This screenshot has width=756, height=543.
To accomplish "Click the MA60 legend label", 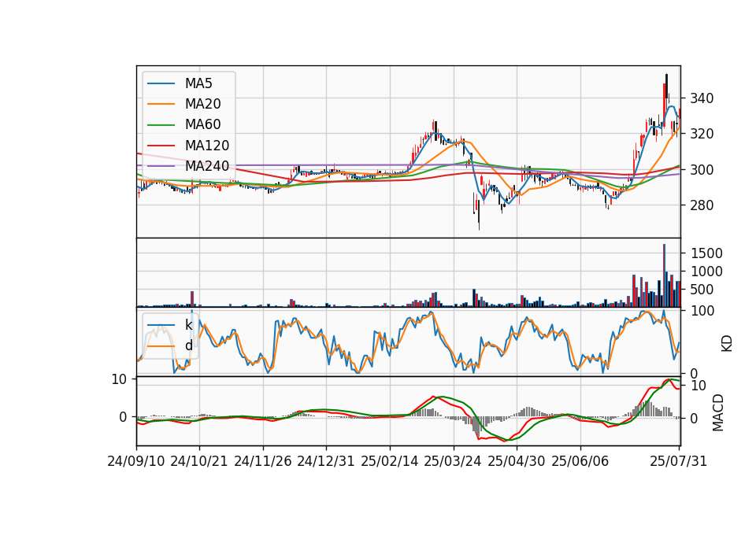I will tap(202, 124).
